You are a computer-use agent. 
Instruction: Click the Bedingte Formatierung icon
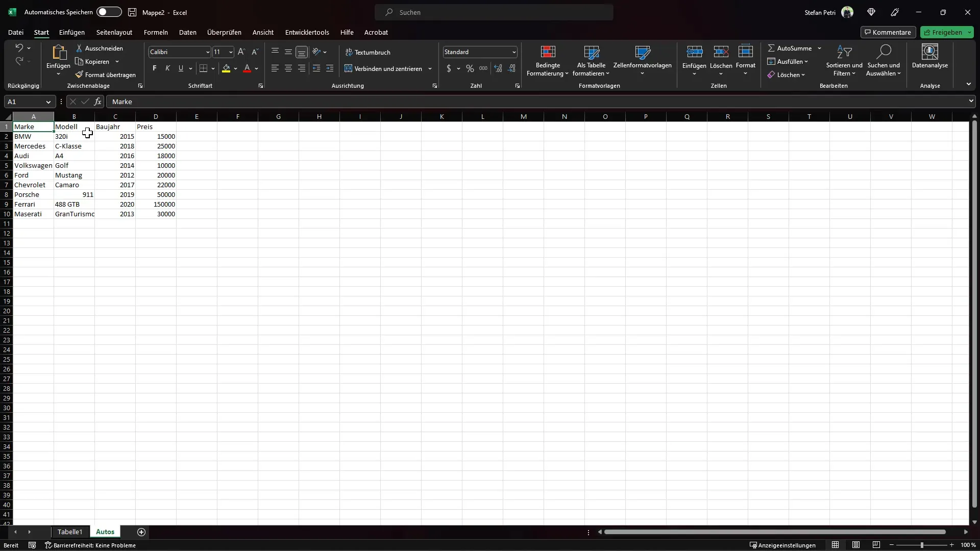pyautogui.click(x=547, y=52)
